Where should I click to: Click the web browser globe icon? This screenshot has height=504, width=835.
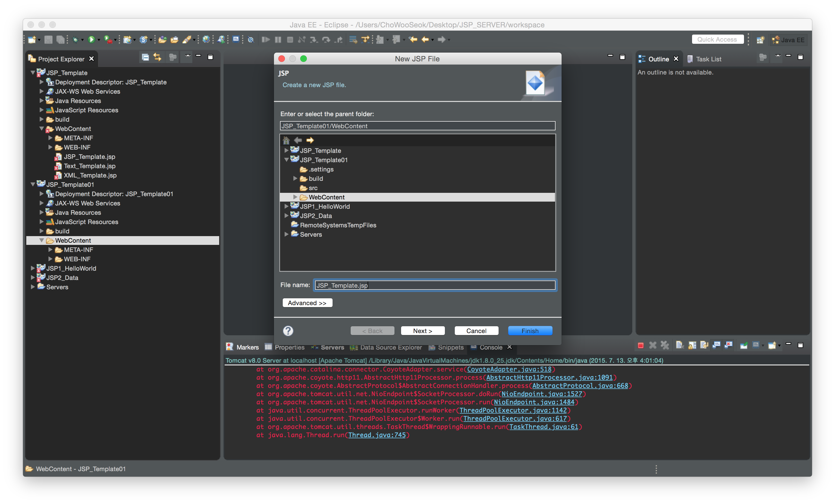pyautogui.click(x=206, y=40)
